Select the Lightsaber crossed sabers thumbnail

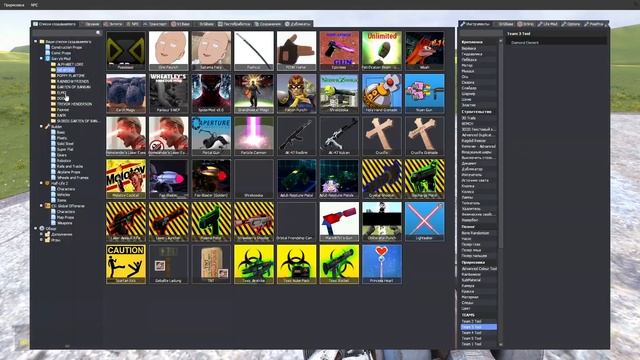pyautogui.click(x=424, y=221)
